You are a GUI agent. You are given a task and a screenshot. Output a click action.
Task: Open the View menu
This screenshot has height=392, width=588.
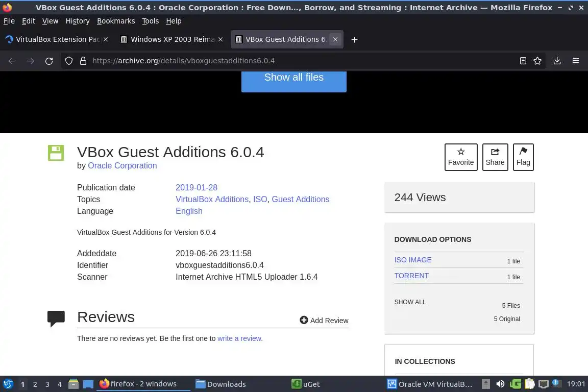(x=50, y=21)
